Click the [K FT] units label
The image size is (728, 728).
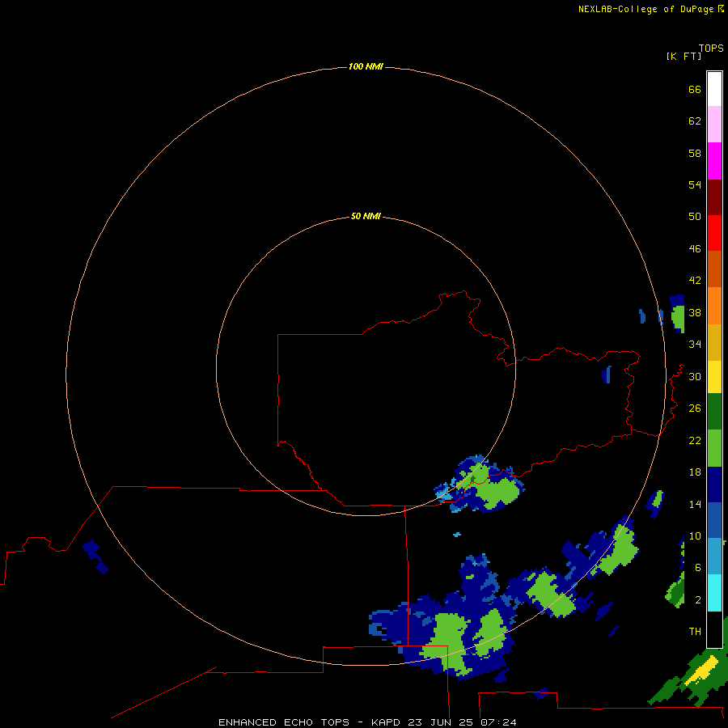click(x=684, y=56)
